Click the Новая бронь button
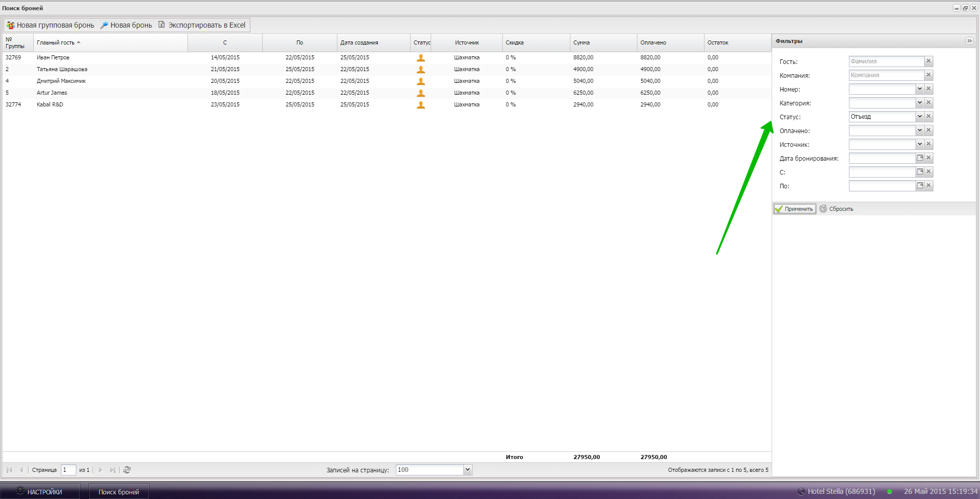The height and width of the screenshot is (499, 980). (x=126, y=25)
